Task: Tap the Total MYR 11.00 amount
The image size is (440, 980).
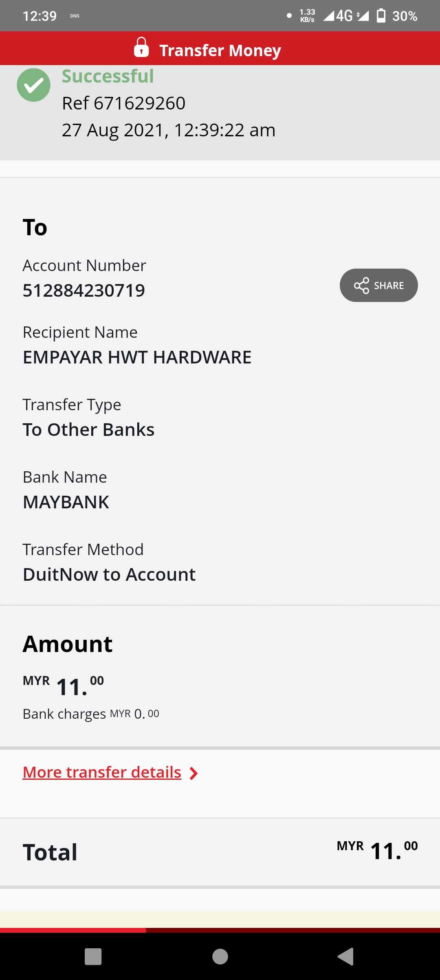Action: [x=377, y=851]
